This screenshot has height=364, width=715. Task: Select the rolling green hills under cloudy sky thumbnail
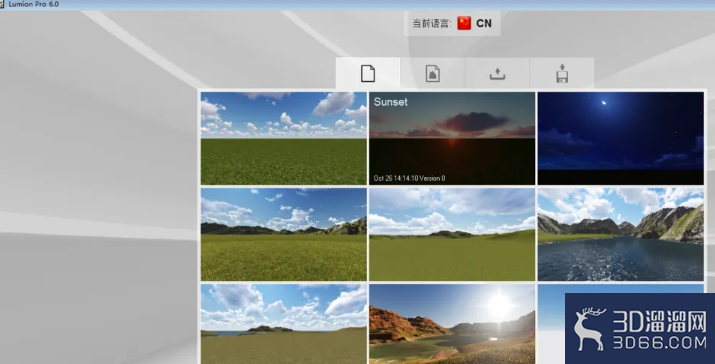click(452, 234)
